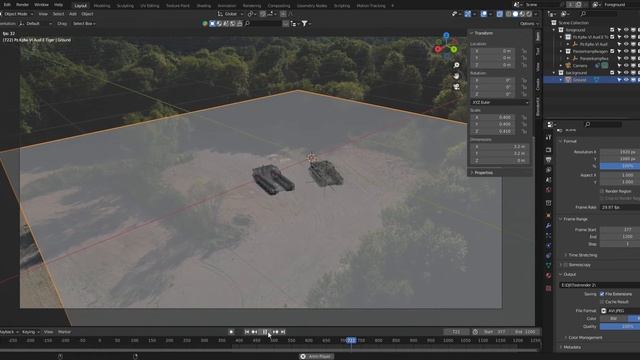640x360 pixels.
Task: Click the funnel filter icon in tool header
Action: 304,24
